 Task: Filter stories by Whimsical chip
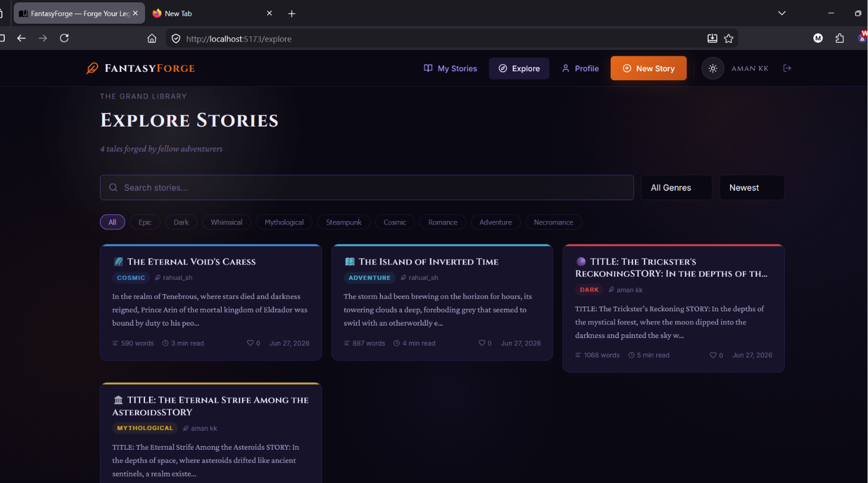[227, 222]
